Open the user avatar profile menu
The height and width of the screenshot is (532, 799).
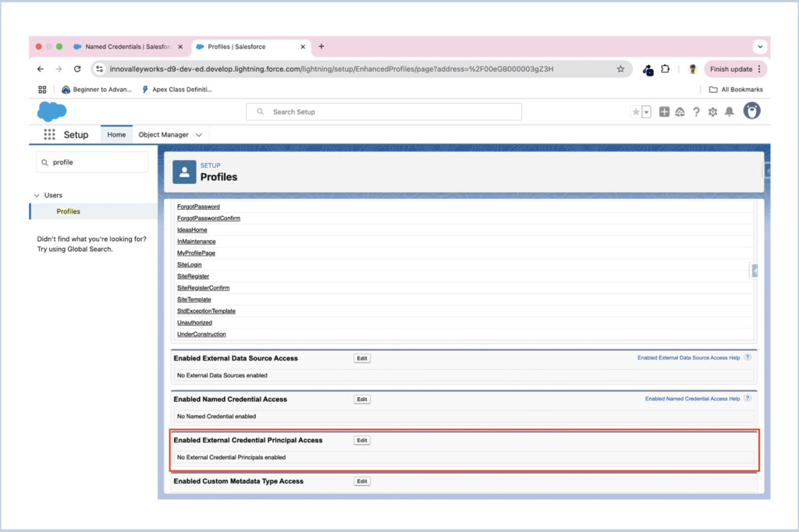click(x=751, y=111)
